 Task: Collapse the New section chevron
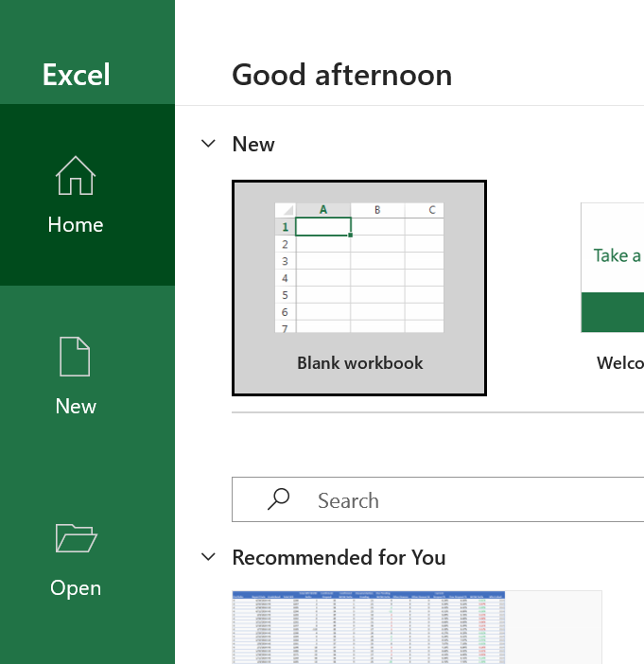pos(208,144)
